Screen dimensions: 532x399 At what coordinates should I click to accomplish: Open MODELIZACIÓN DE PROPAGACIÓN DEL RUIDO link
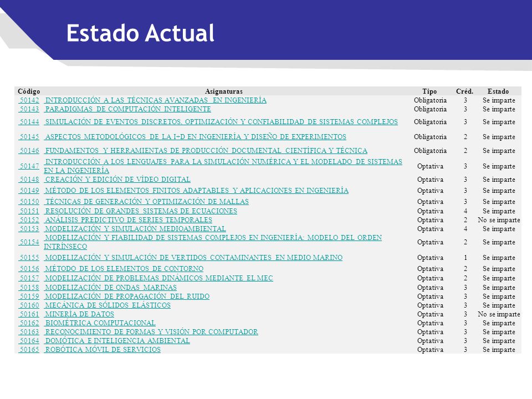(x=127, y=296)
